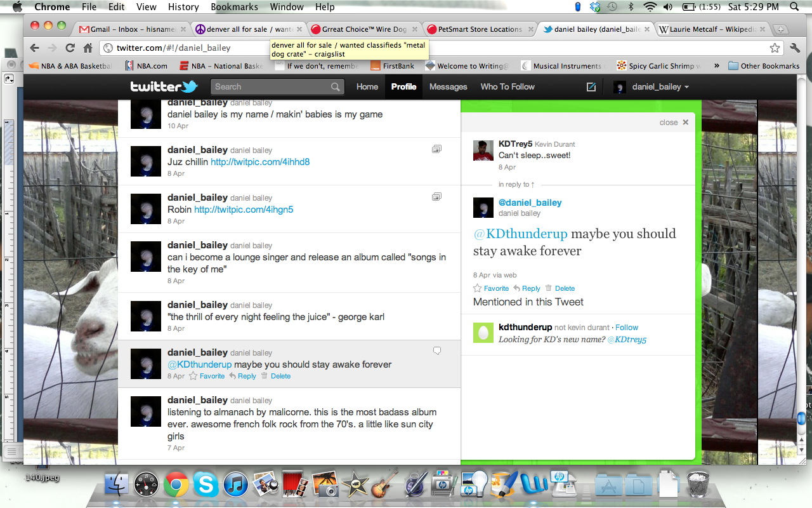Click the "10 Apr" tweet timestamp
812x508 pixels.
[178, 126]
